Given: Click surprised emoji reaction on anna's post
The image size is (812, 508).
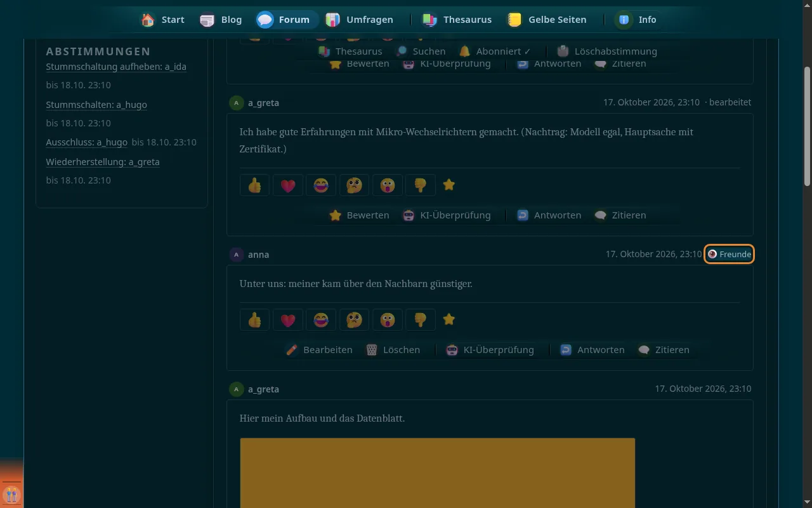Looking at the screenshot, I should coord(387,320).
